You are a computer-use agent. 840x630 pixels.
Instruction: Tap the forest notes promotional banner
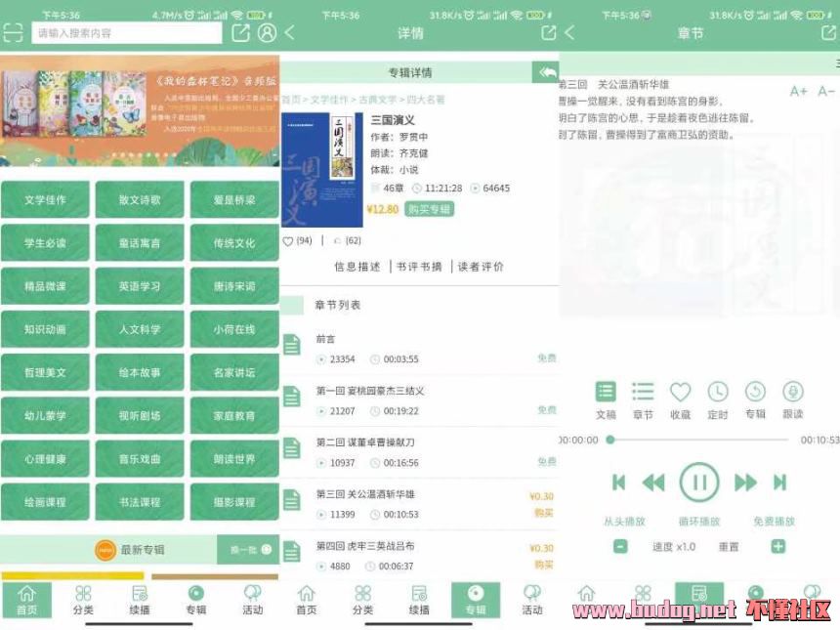tap(140, 111)
